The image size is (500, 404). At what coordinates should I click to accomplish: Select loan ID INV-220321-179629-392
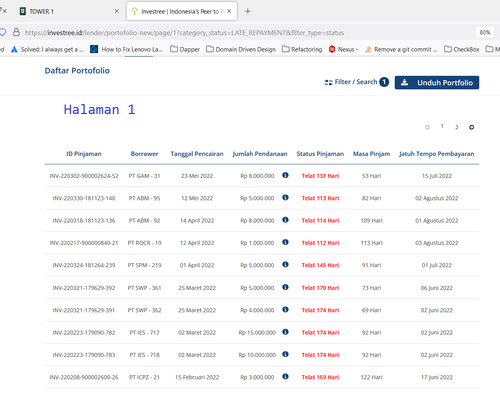(x=84, y=288)
